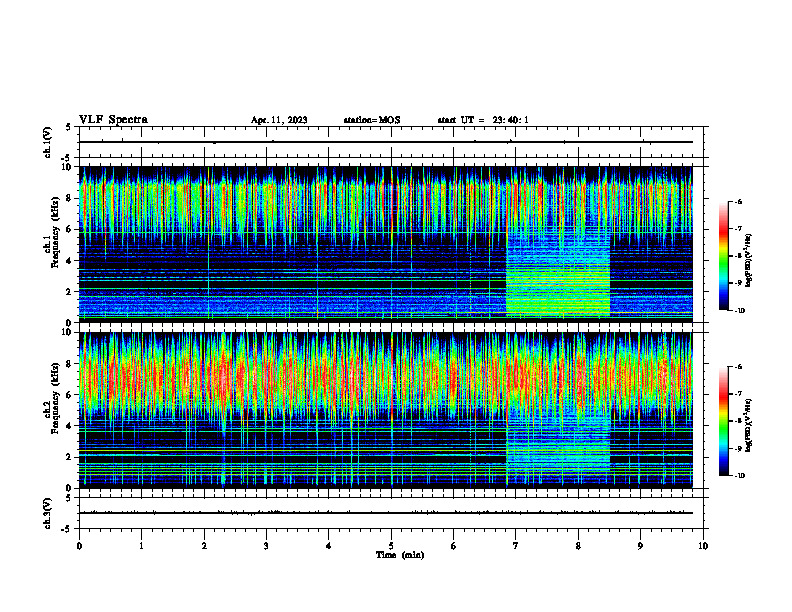Click the "-6" label on ch.1 color bar

738,201
